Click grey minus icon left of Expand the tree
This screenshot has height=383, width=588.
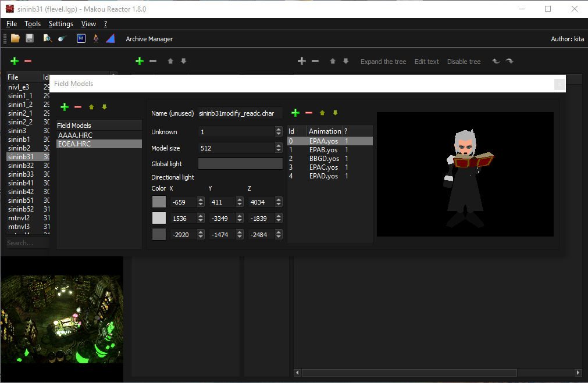click(x=315, y=60)
